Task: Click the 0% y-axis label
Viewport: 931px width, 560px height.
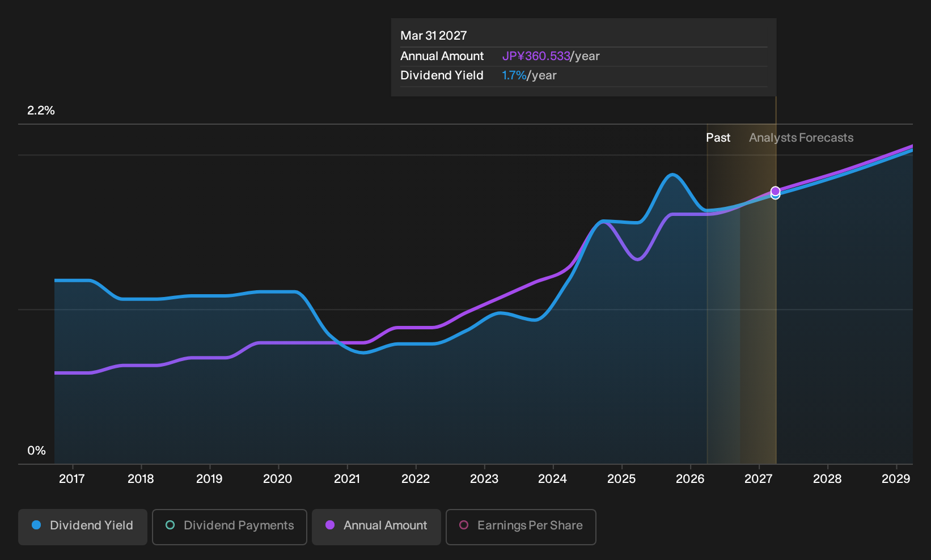Action: (x=36, y=451)
